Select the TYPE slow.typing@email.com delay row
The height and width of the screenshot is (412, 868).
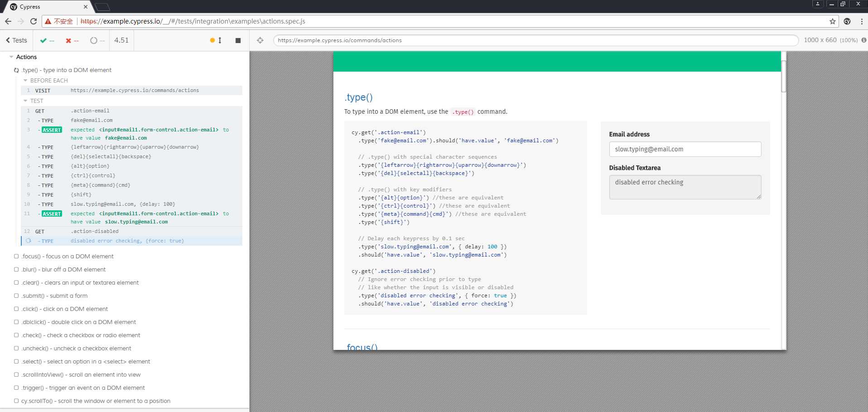131,204
